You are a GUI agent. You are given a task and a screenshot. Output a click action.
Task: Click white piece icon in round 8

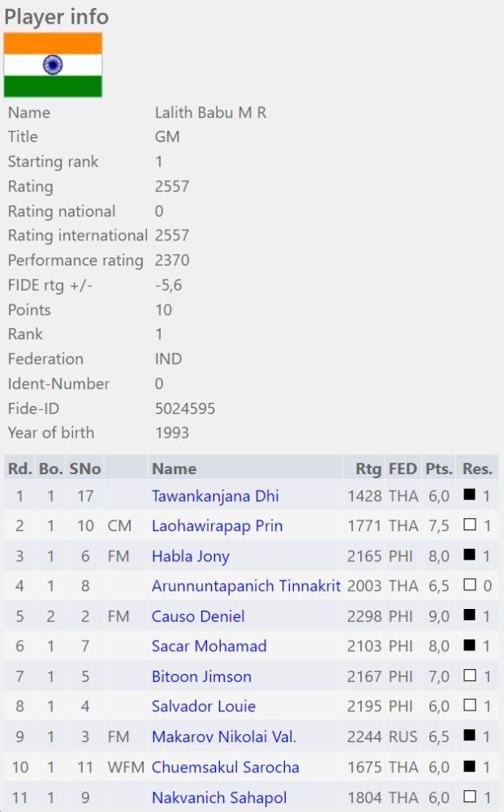469,706
